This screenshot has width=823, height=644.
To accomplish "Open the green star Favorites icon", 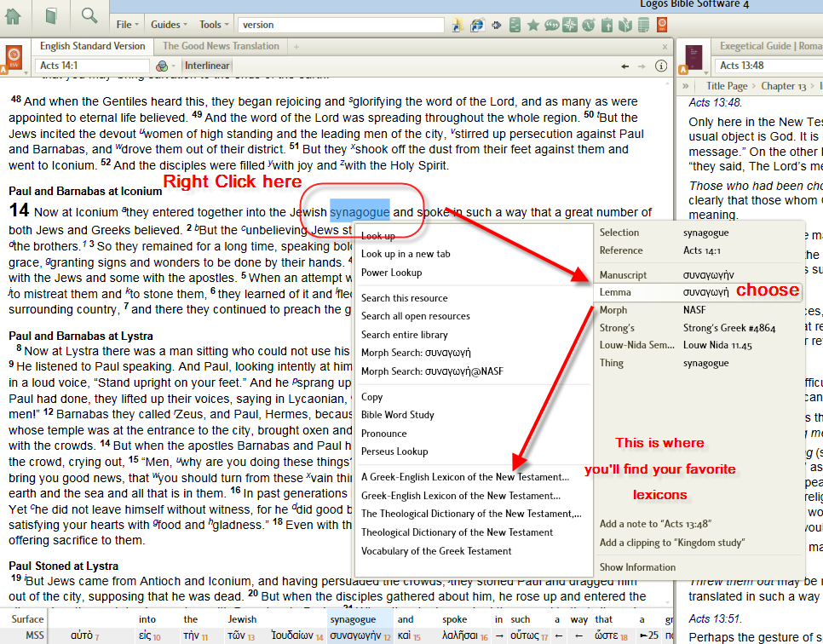I will [533, 25].
